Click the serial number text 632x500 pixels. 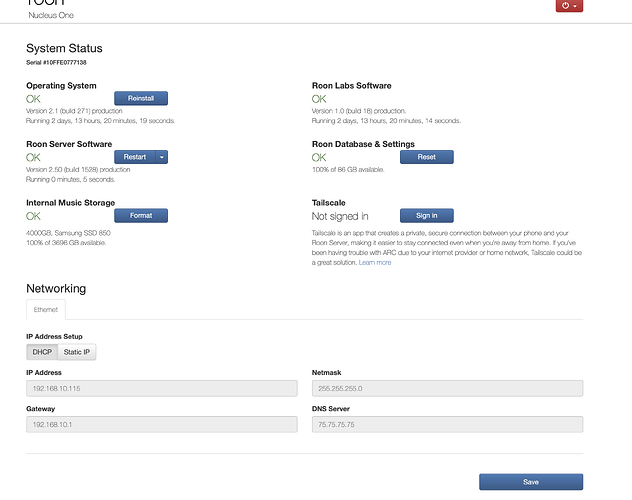point(56,62)
